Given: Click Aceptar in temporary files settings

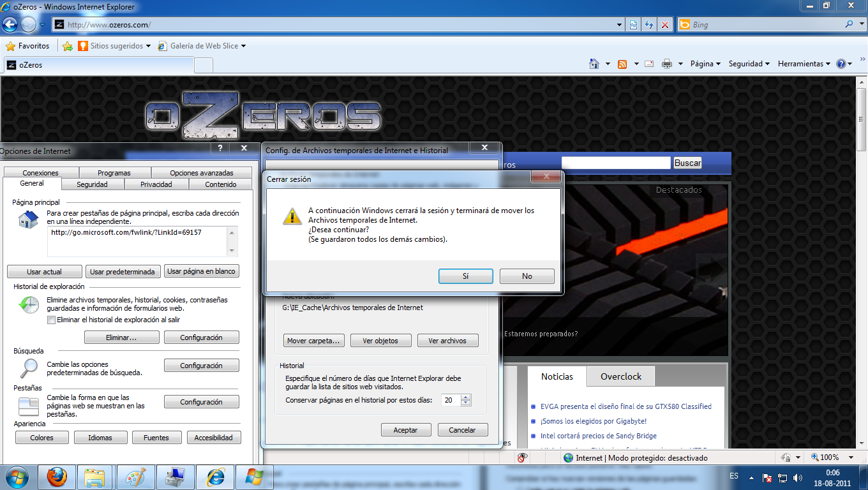Looking at the screenshot, I should pos(406,430).
